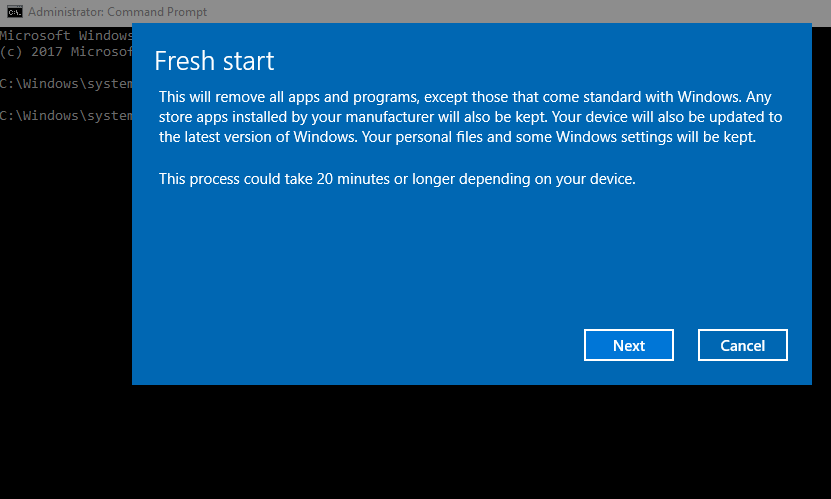The height and width of the screenshot is (499, 831).
Task: Cancel the Fresh start dialog
Action: [x=742, y=345]
